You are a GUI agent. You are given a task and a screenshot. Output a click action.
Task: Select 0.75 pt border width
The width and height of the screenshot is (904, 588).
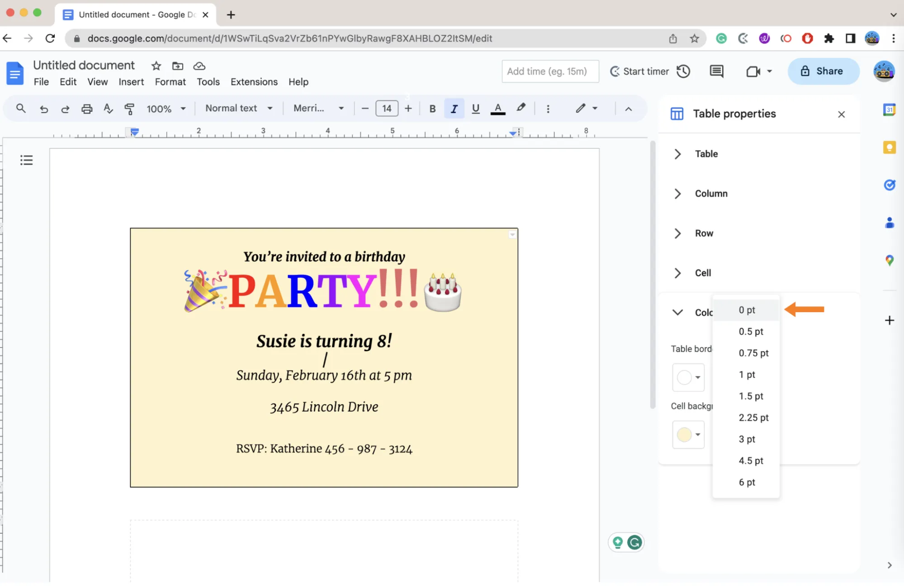click(746, 353)
